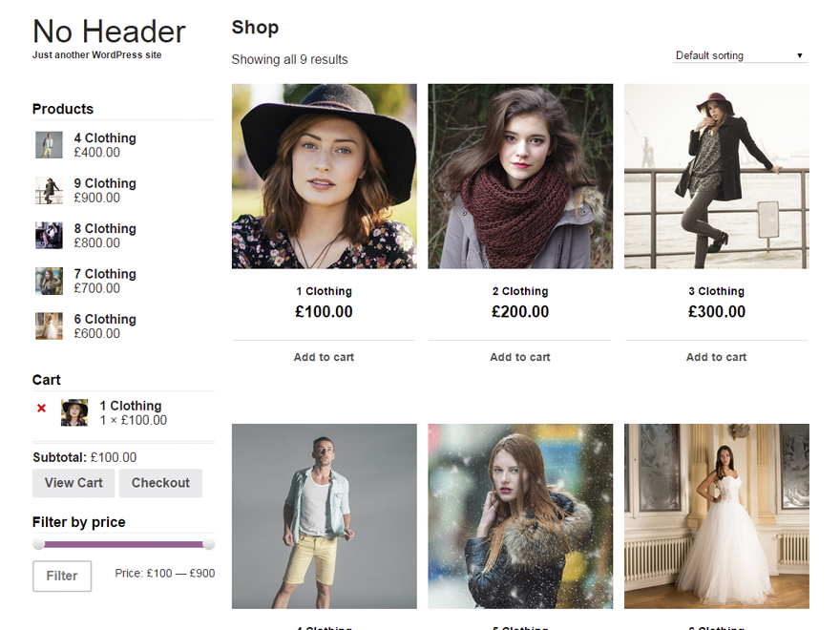This screenshot has width=840, height=630.
Task: View the woman in fur hood product photo
Action: pos(520,516)
